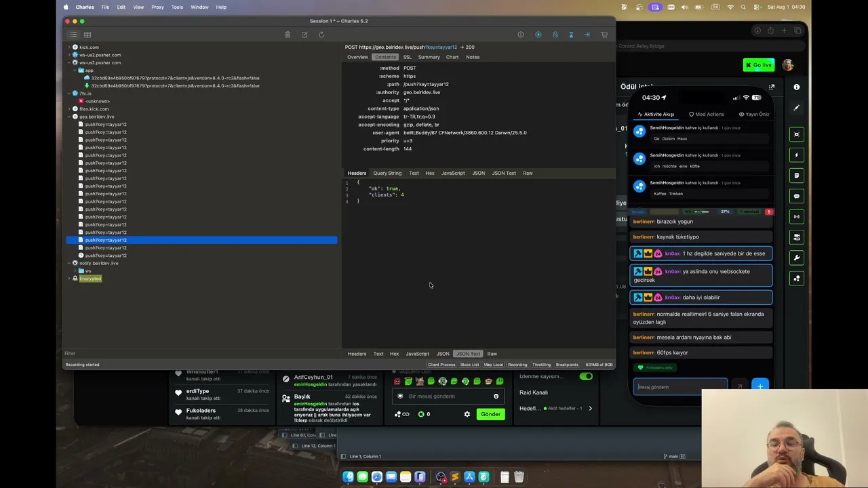Toggle throttling hourglass icon

click(x=571, y=35)
